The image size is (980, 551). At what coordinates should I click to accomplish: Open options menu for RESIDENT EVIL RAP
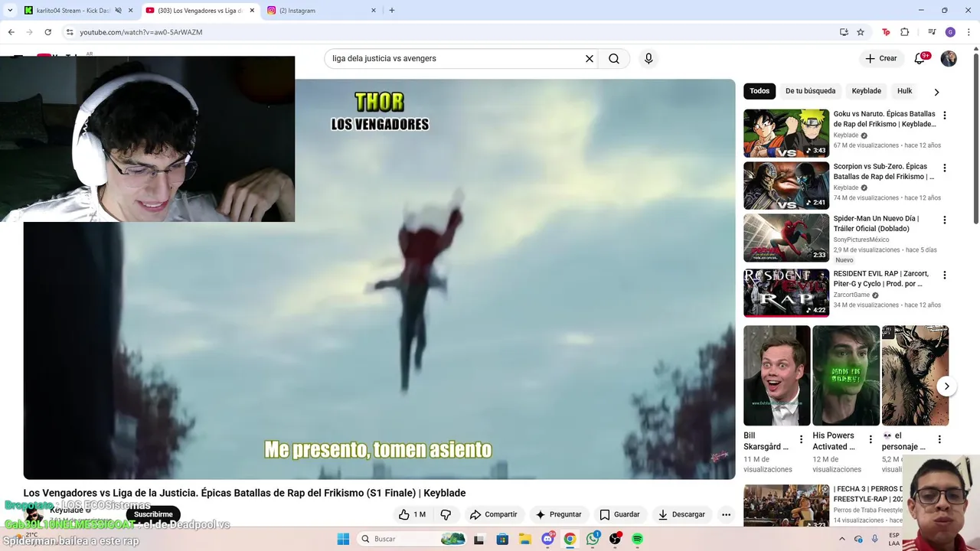(945, 275)
